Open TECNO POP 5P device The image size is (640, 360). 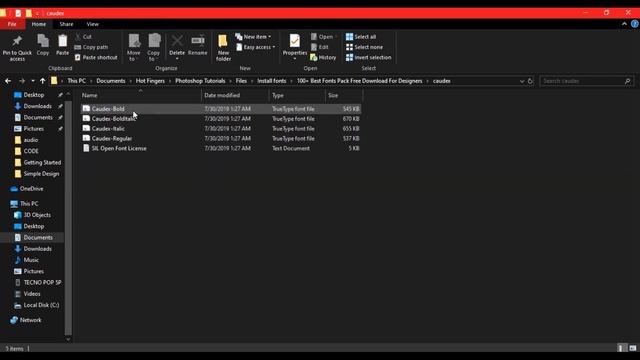tap(42, 282)
